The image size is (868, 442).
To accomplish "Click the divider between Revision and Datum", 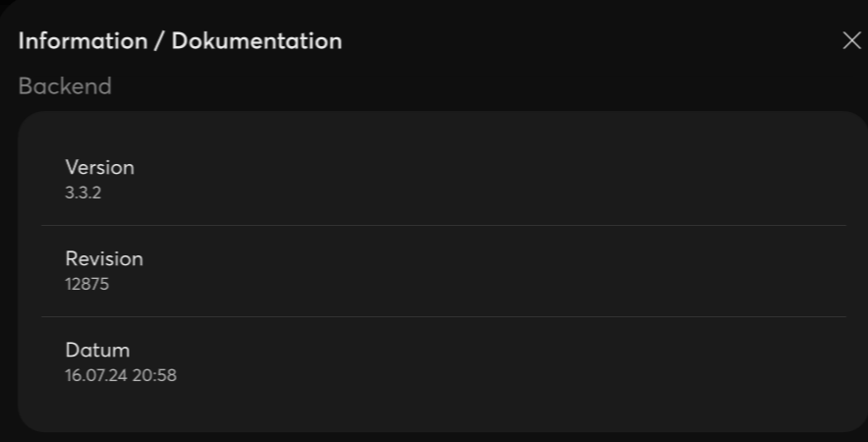I will (x=442, y=316).
